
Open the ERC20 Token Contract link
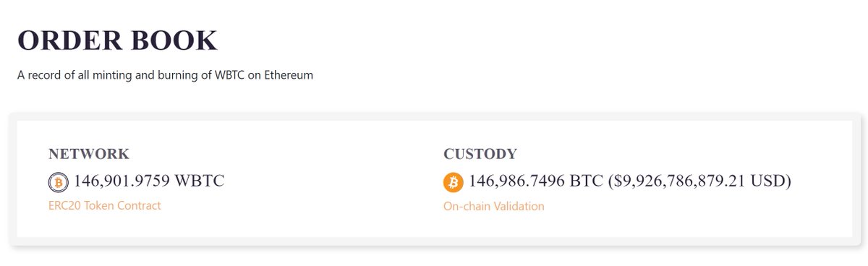(104, 205)
